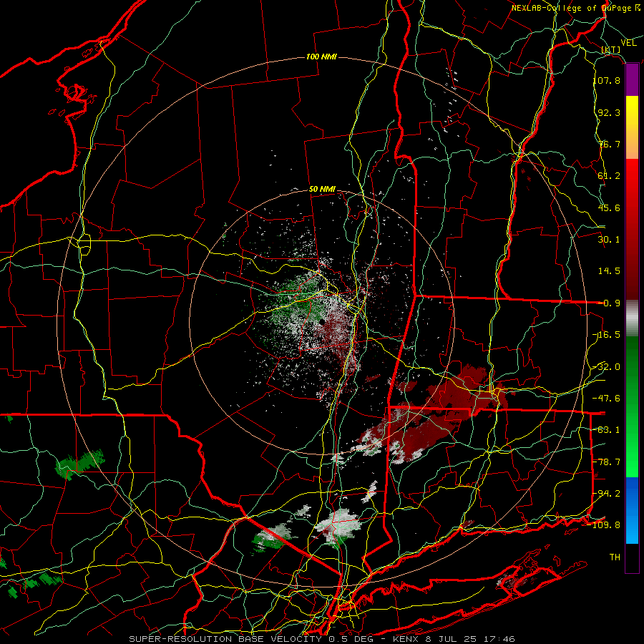Click the 100 NMI range ring label

click(x=321, y=57)
